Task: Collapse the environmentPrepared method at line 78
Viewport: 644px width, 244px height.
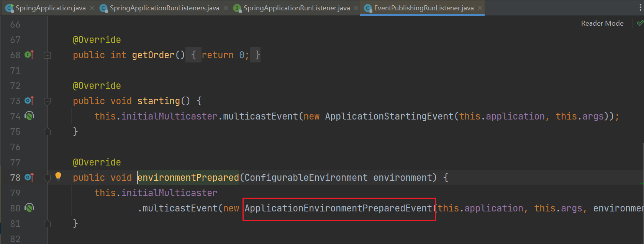Action: coord(47,178)
